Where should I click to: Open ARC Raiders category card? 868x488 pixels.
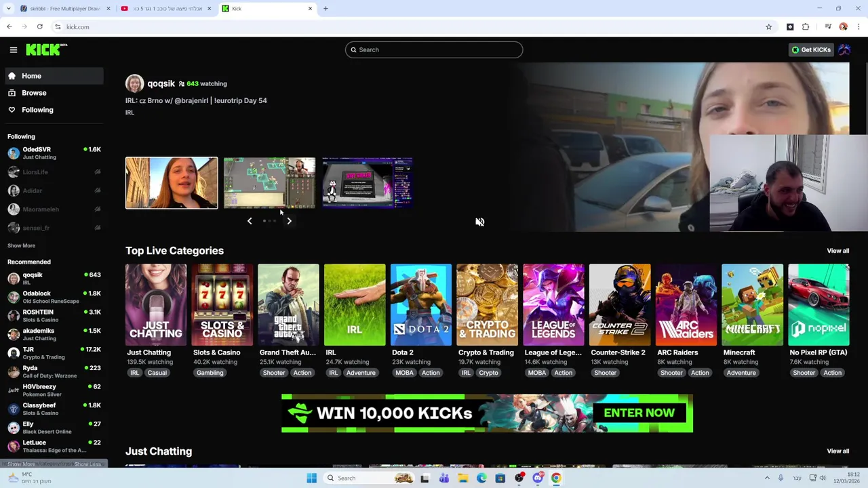(x=686, y=305)
